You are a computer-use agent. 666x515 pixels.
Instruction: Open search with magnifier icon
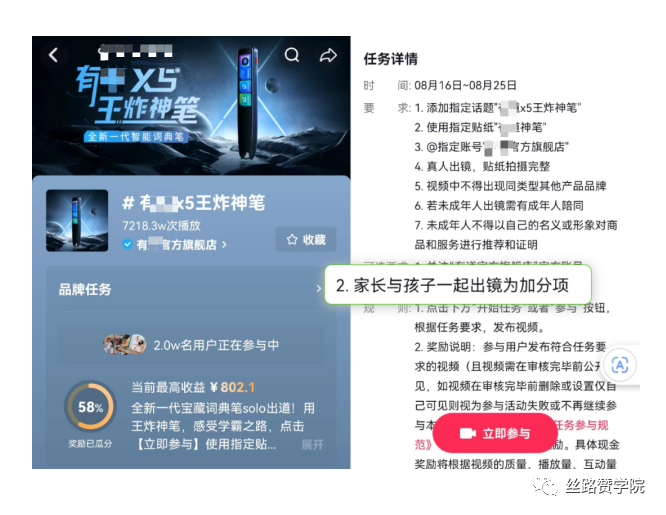pos(292,55)
